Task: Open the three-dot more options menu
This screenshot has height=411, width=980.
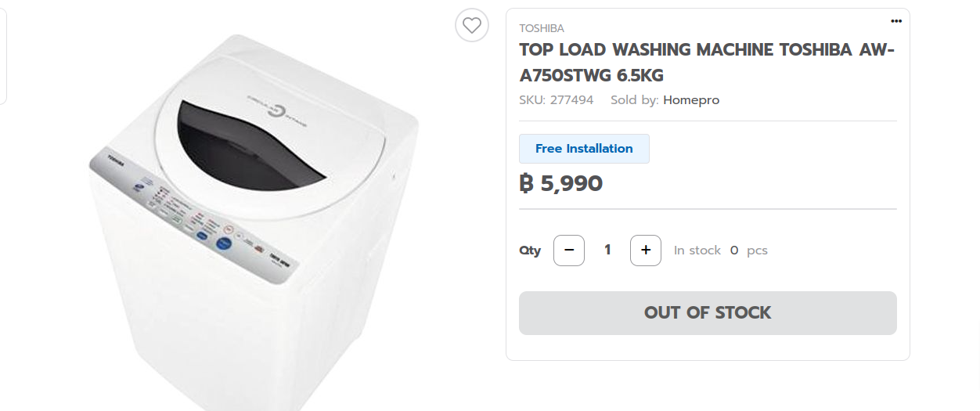Action: click(896, 21)
